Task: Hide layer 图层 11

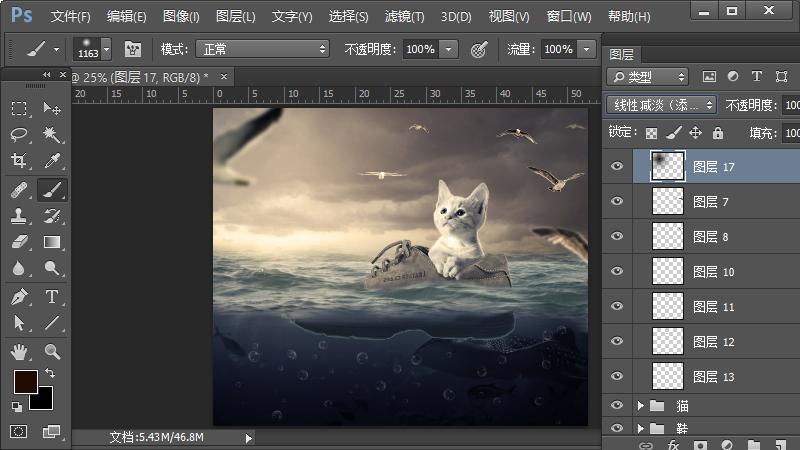Action: point(617,306)
